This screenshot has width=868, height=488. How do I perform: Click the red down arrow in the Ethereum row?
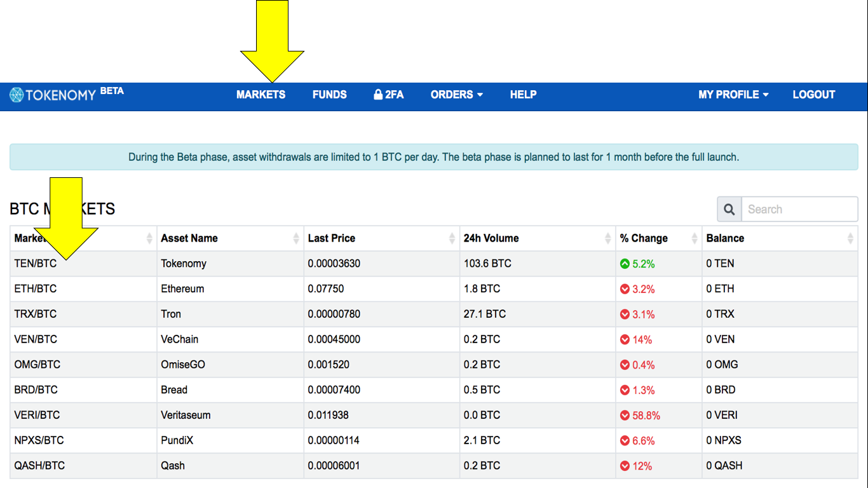point(625,289)
